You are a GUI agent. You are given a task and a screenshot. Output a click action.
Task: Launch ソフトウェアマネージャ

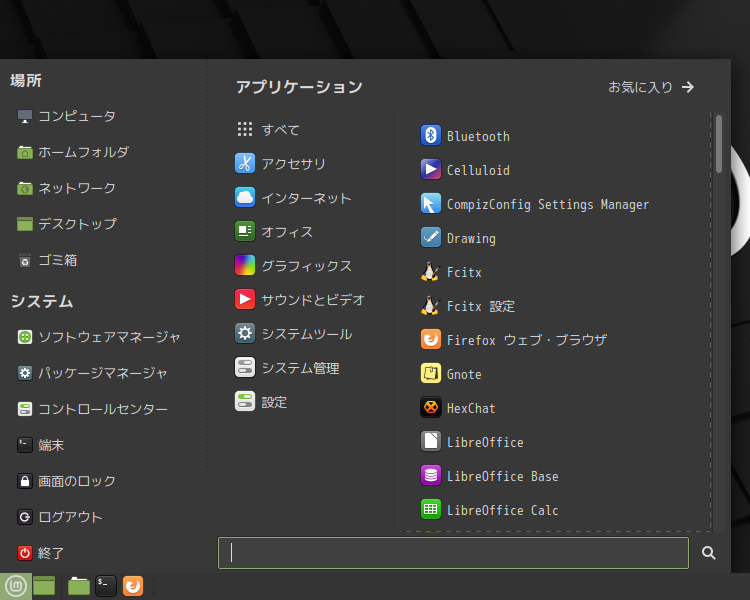point(99,337)
